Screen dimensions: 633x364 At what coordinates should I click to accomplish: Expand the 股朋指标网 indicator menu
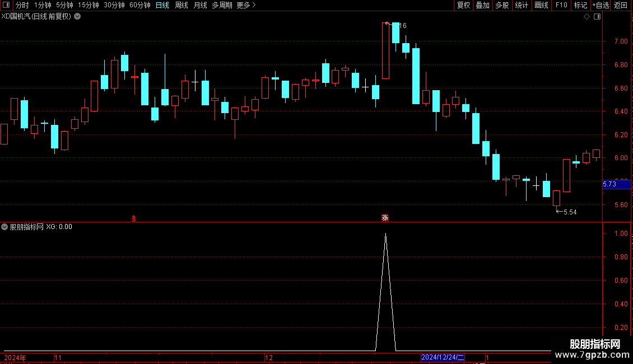click(x=4, y=227)
